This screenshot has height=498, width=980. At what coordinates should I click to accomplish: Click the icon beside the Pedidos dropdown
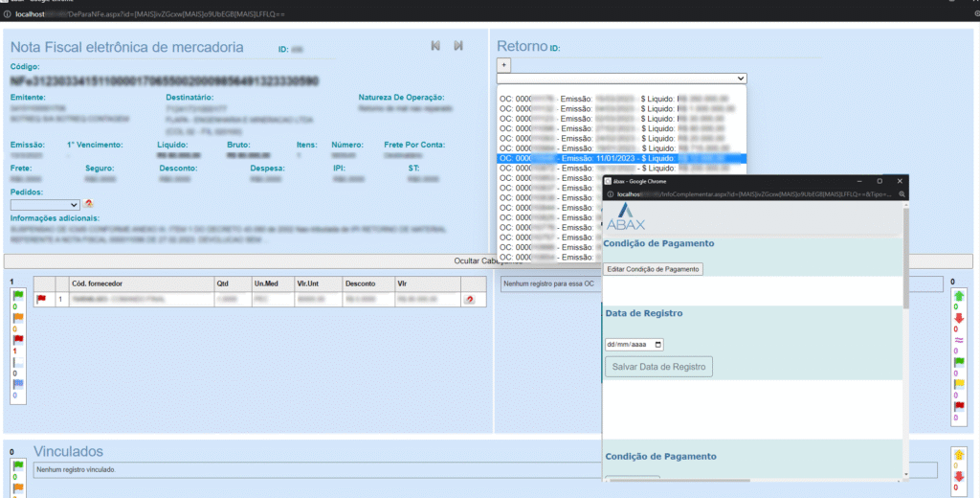(x=89, y=204)
